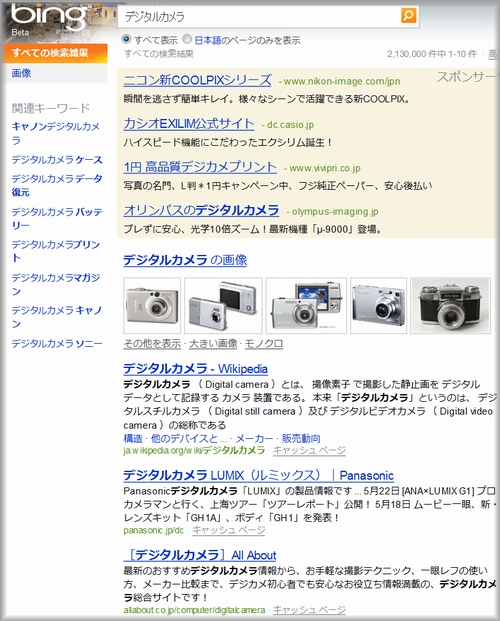Open related keyword デジタルカメラ ソニー
Screen dimensions: 500x621
(57, 343)
